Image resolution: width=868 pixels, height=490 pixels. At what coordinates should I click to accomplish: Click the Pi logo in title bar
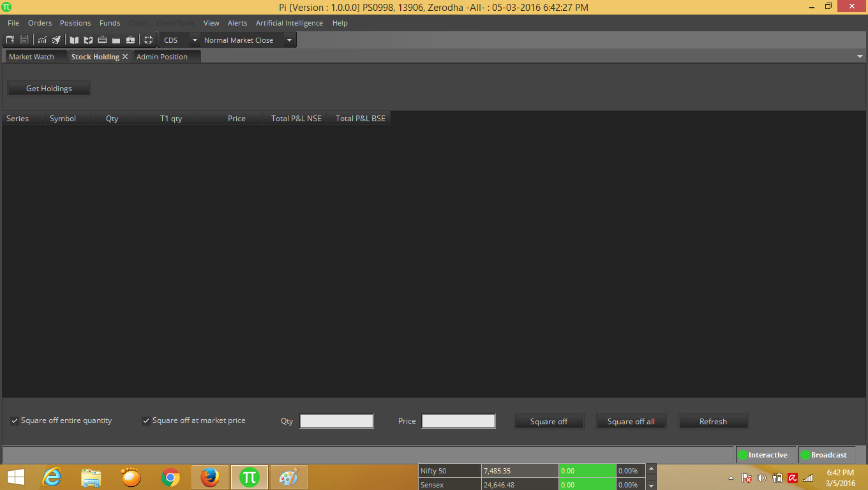pyautogui.click(x=7, y=7)
